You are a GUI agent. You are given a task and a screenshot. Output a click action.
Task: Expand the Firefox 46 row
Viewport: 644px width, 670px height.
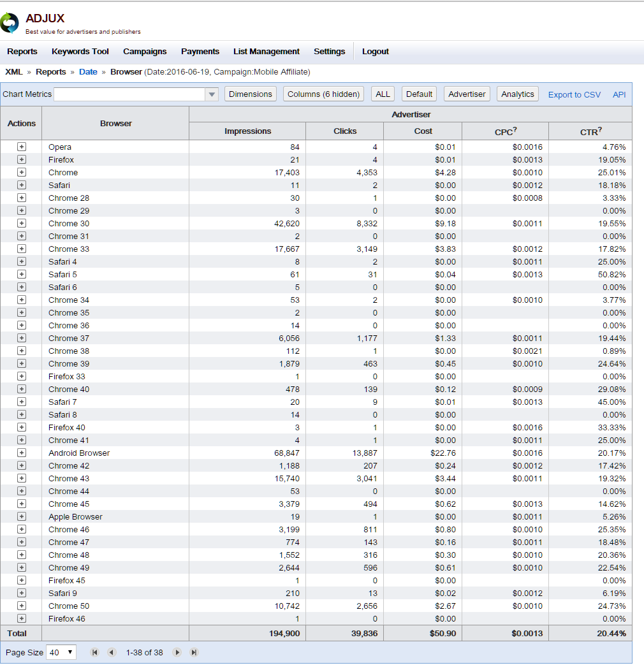click(22, 618)
